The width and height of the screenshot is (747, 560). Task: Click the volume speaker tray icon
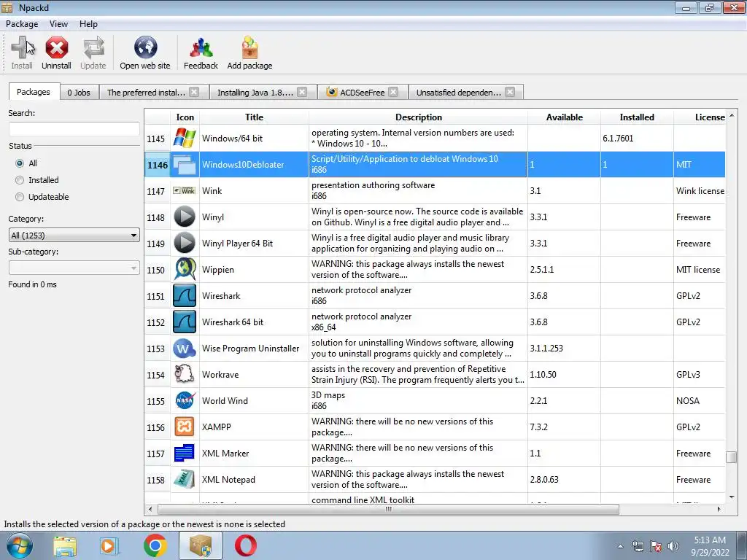point(673,546)
